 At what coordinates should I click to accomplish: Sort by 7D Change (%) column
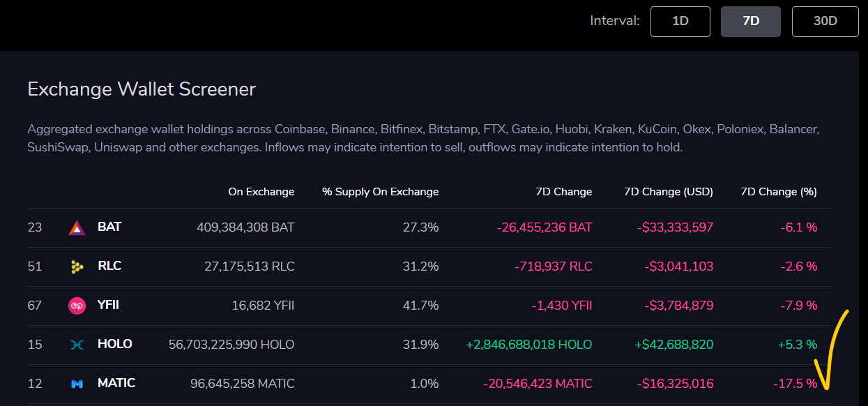pyautogui.click(x=778, y=192)
